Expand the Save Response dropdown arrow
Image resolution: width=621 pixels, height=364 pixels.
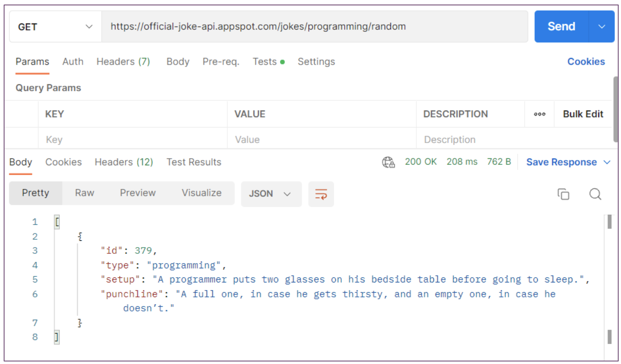point(607,162)
